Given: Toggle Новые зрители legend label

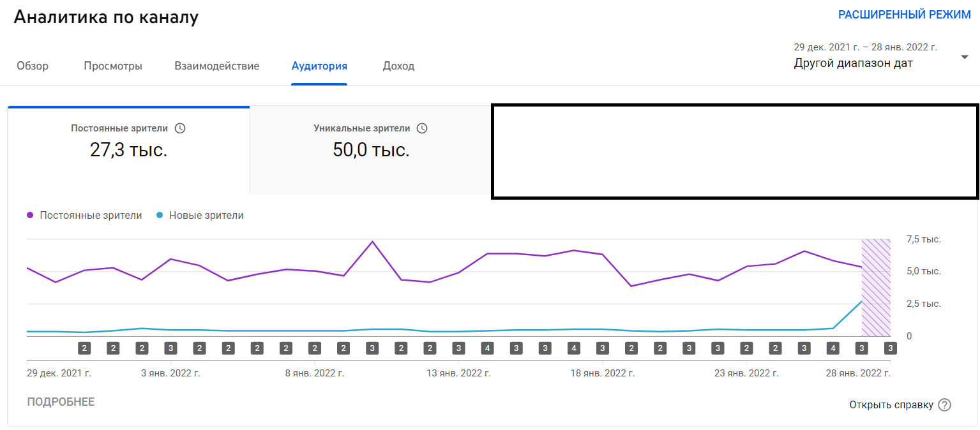Looking at the screenshot, I should 206,216.
